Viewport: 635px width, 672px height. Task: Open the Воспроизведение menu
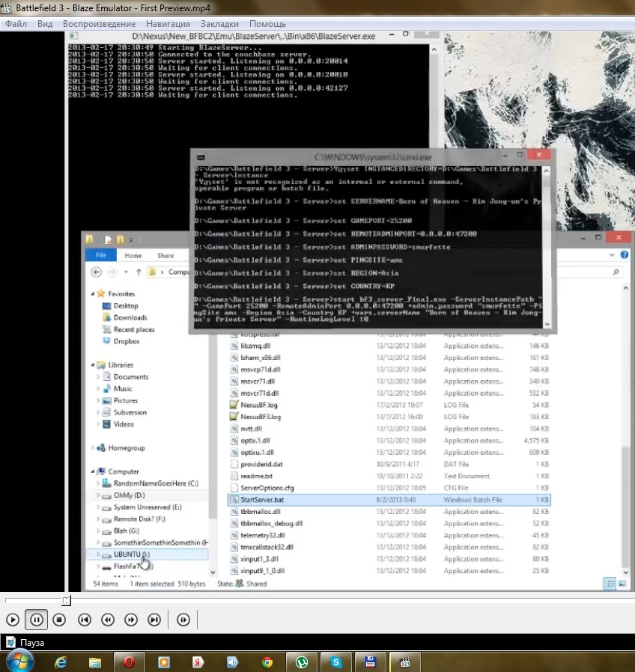pos(99,24)
